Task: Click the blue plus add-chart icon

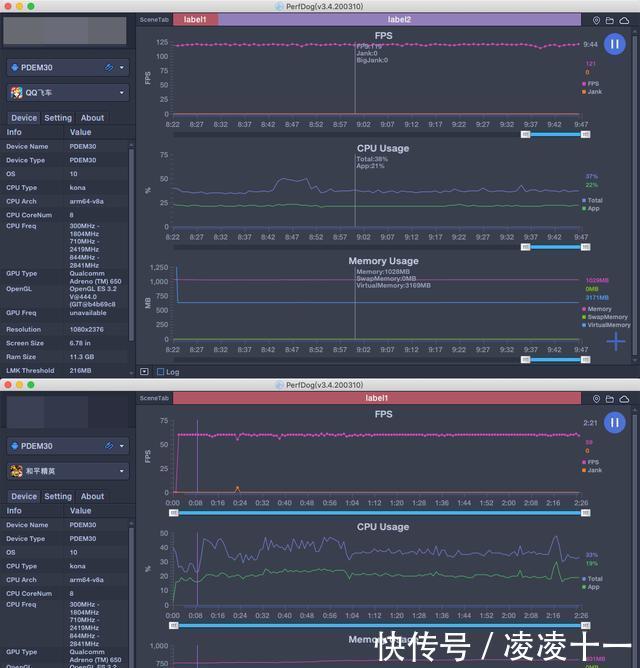Action: coord(616,341)
